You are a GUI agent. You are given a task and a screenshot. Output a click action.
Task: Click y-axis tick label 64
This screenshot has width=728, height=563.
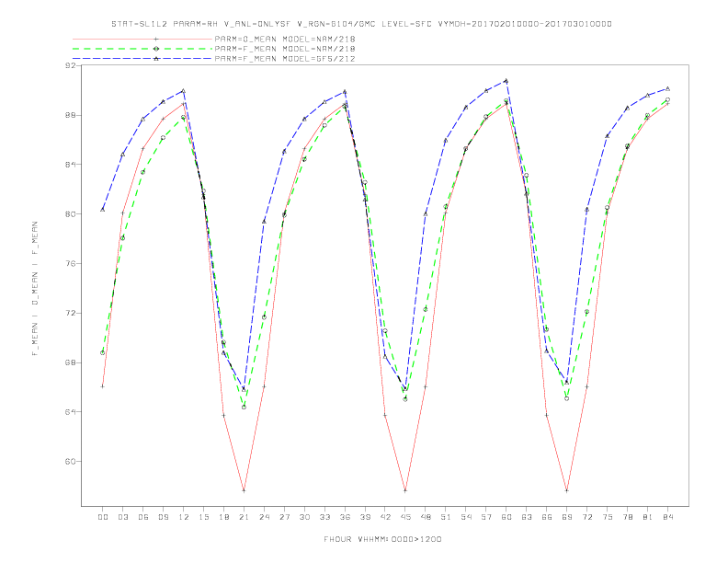[x=71, y=412]
